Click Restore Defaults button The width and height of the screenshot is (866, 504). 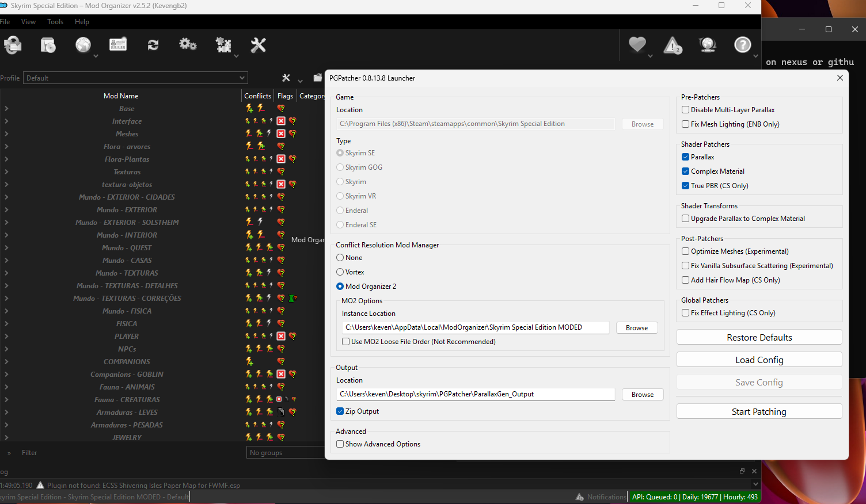759,338
